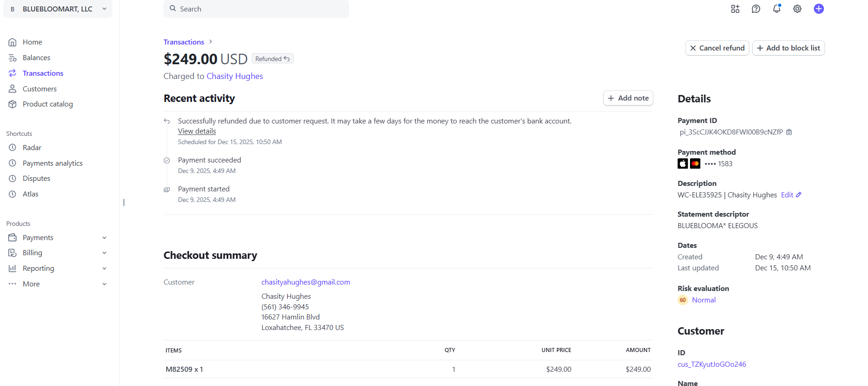Click the chasityahughes@gmail.com email link
This screenshot has width=868, height=386.
[306, 282]
